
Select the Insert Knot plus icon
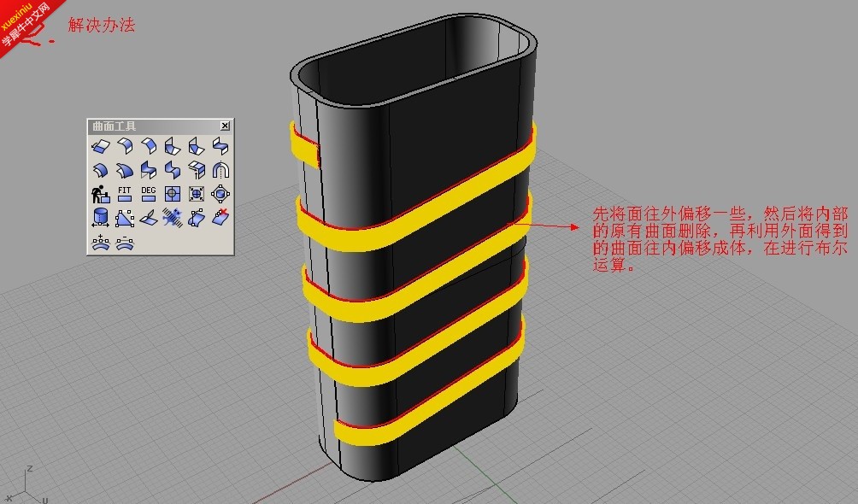tap(101, 242)
